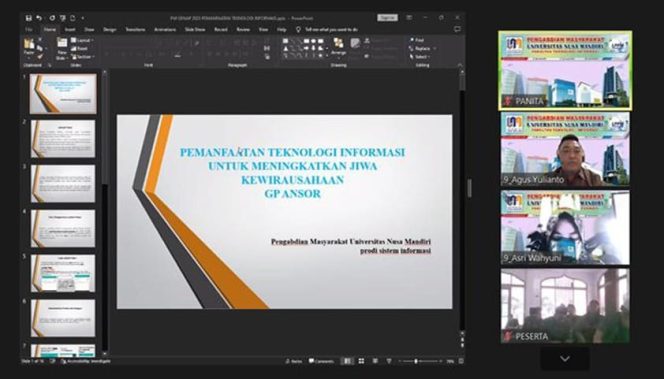Click the subtitle Pengabdian Masyarakat Universitas Nusa Mandiri
Screen dimensions: 664x379
(x=351, y=242)
